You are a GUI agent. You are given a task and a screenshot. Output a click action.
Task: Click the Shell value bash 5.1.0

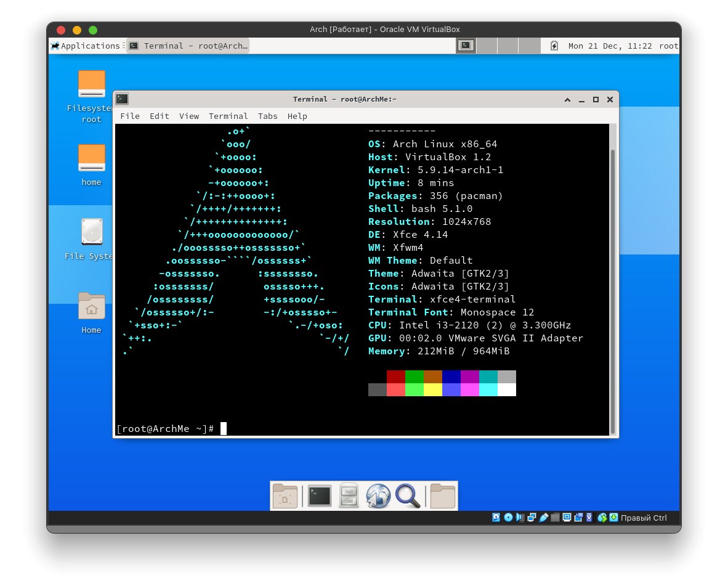click(x=442, y=209)
